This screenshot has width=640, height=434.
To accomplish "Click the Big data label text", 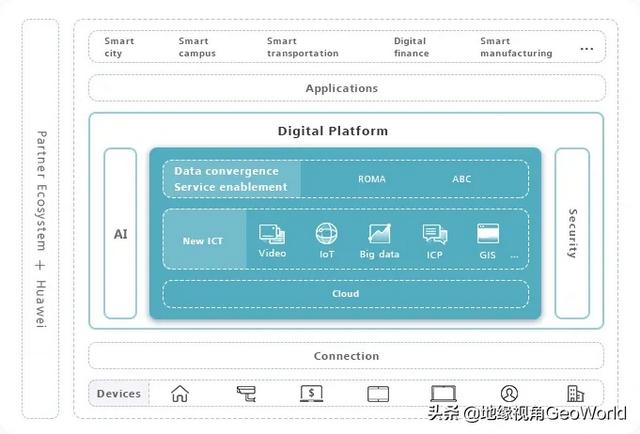I will [379, 254].
